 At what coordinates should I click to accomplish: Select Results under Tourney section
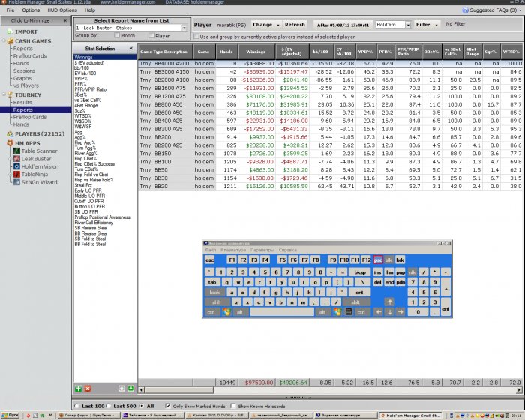[22, 102]
